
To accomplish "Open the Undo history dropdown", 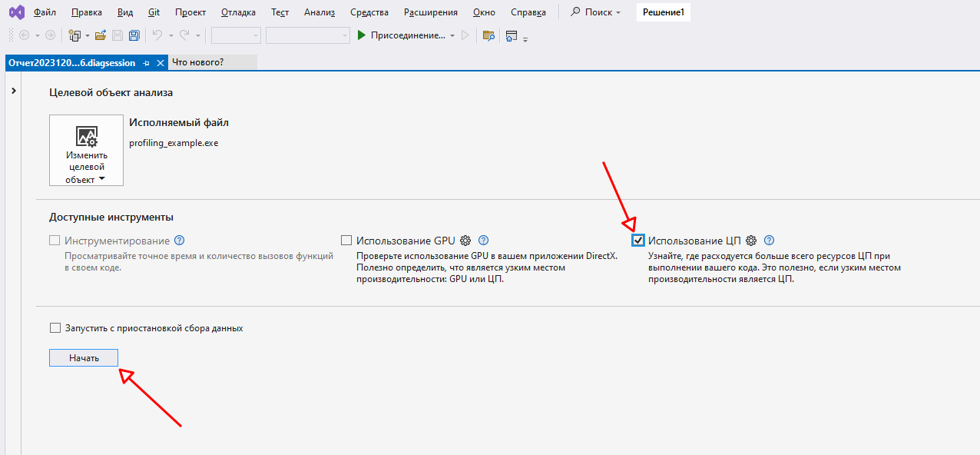I will (x=171, y=35).
